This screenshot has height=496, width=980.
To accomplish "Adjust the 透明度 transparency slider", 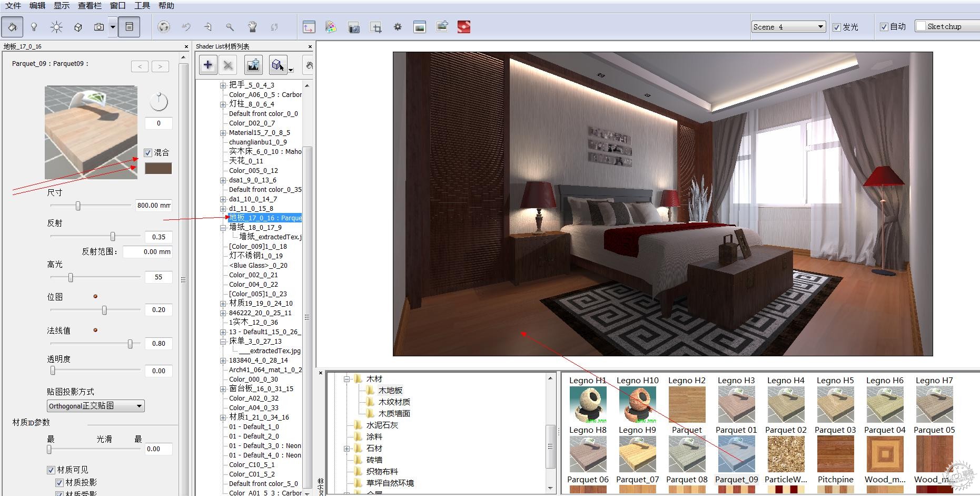I will [53, 371].
